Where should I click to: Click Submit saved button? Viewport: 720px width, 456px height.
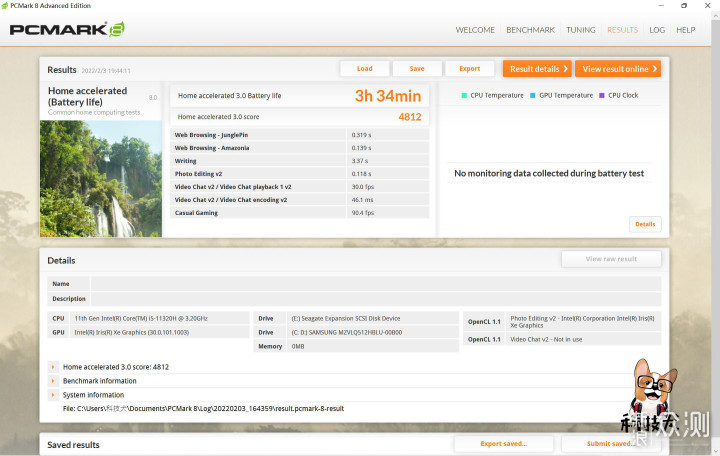(x=611, y=444)
